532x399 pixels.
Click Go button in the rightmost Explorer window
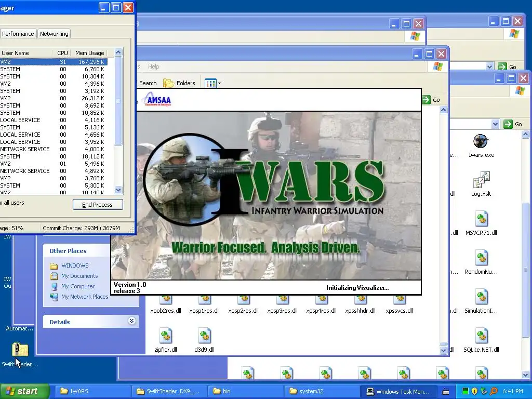coord(513,124)
